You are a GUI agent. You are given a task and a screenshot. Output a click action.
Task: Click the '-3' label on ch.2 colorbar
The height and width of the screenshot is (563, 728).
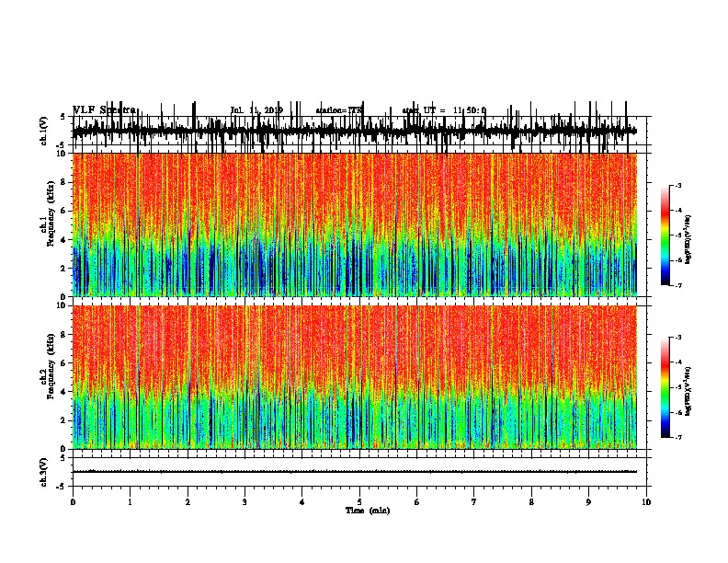point(677,338)
